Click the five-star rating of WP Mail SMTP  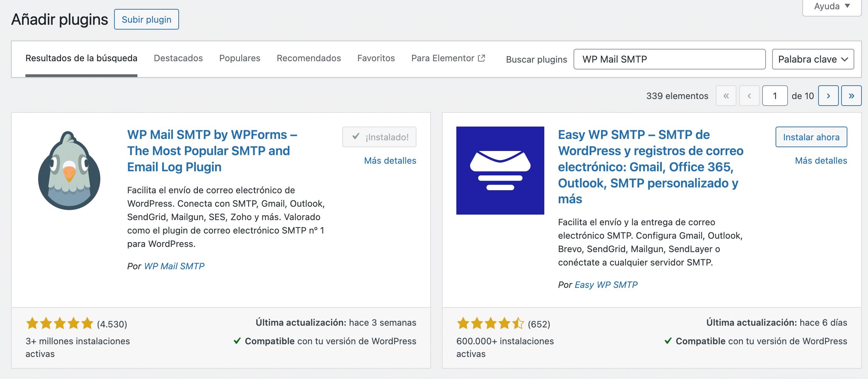(59, 324)
